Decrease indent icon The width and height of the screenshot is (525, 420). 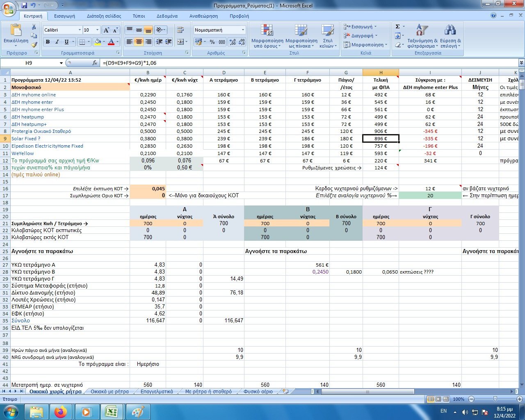(159, 42)
